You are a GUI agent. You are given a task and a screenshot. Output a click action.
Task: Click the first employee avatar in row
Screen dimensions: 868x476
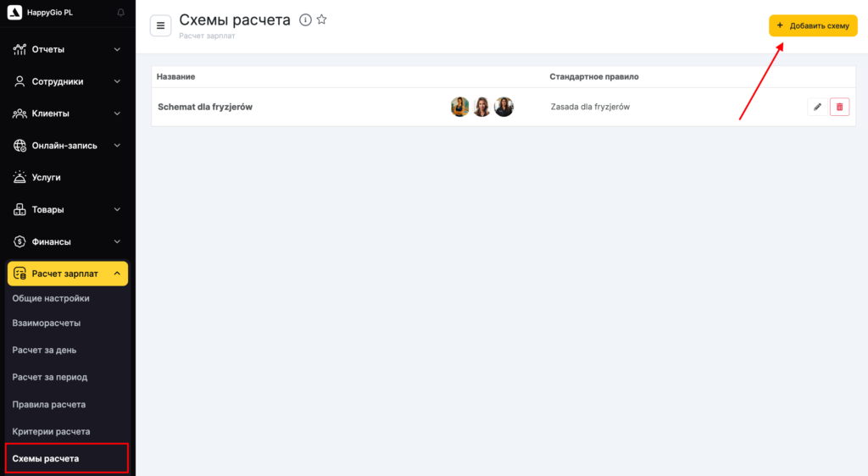point(459,107)
